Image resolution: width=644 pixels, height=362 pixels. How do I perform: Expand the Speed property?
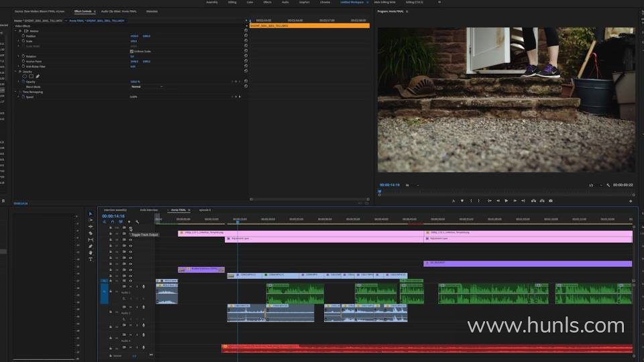click(19, 97)
